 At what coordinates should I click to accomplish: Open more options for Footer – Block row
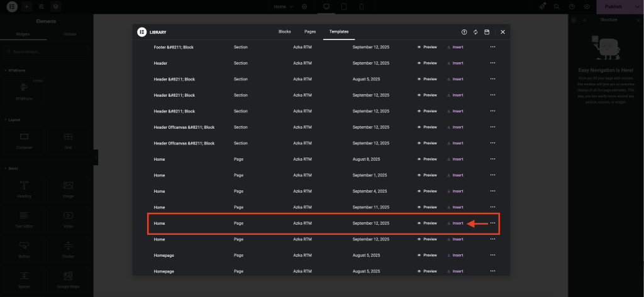(x=492, y=46)
